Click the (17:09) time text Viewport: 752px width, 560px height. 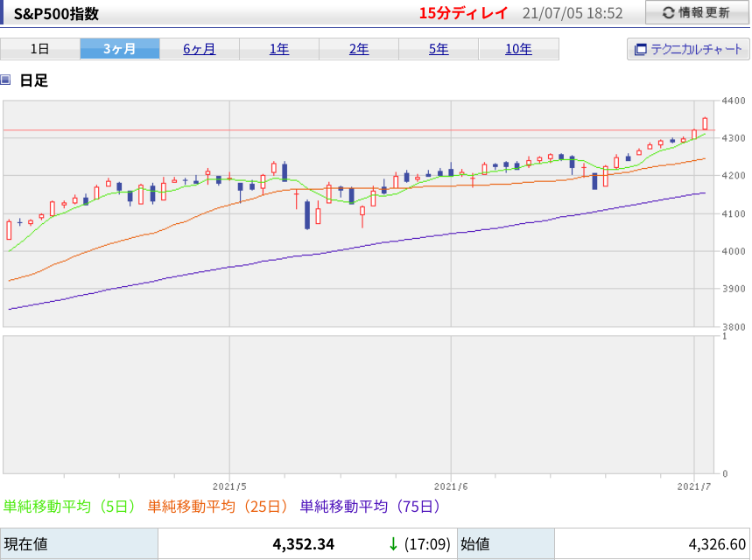[427, 544]
